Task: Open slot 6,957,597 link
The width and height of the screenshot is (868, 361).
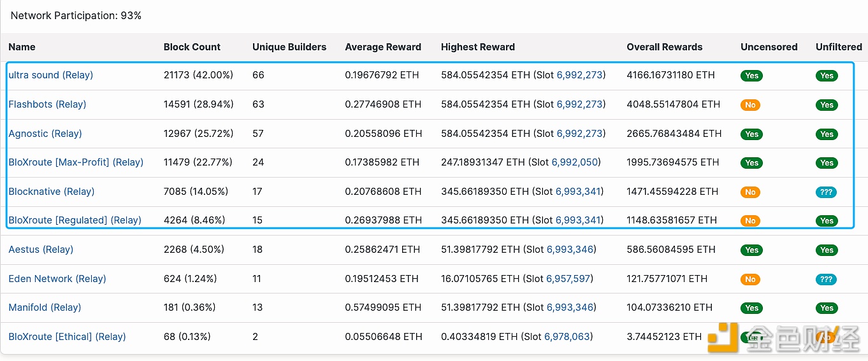Action: [568, 279]
